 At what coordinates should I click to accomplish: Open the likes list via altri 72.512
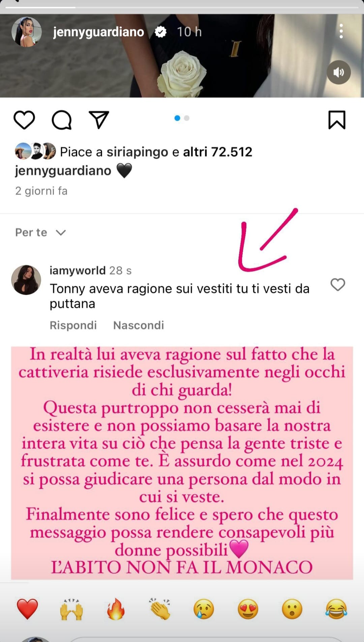(x=217, y=152)
